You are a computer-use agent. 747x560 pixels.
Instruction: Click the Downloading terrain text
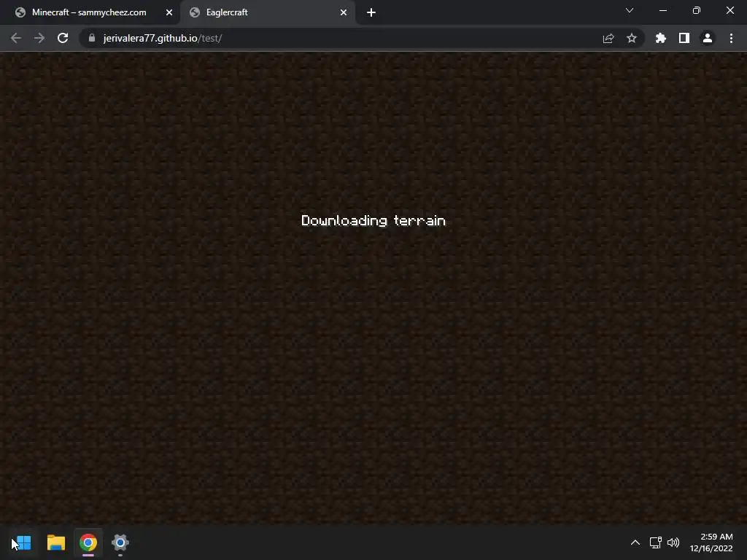(373, 220)
